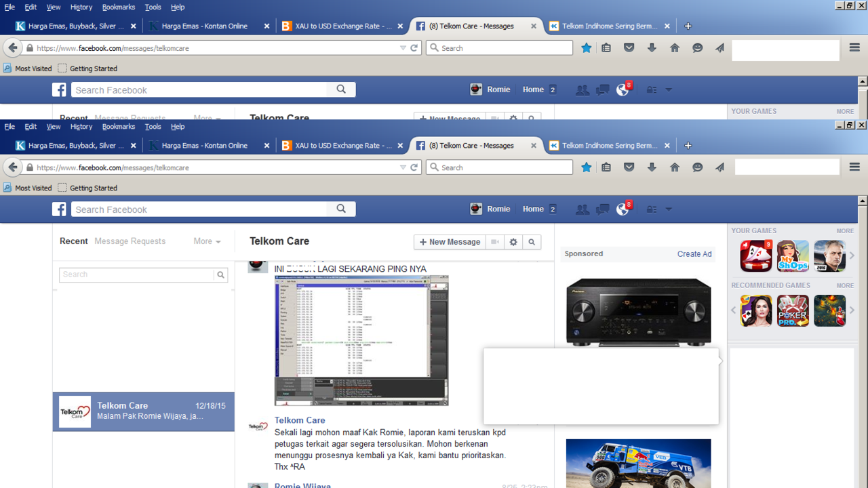
Task: Expand account dropdown arrow in front window
Action: point(669,209)
